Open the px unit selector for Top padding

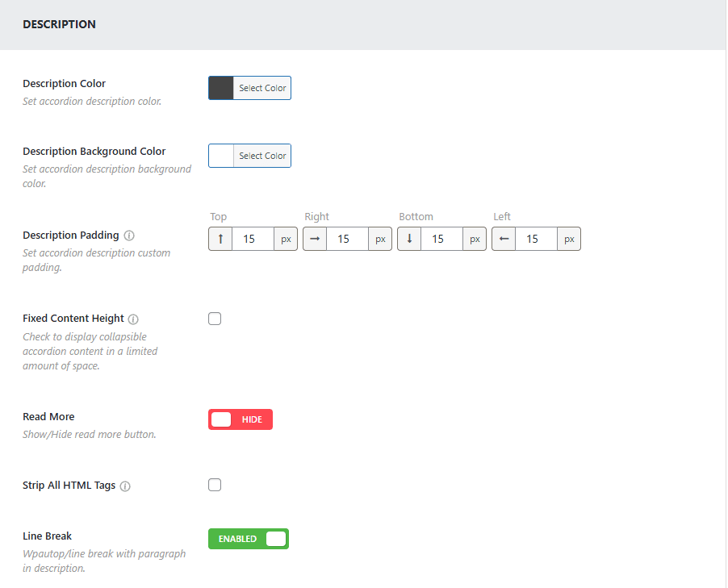point(286,240)
